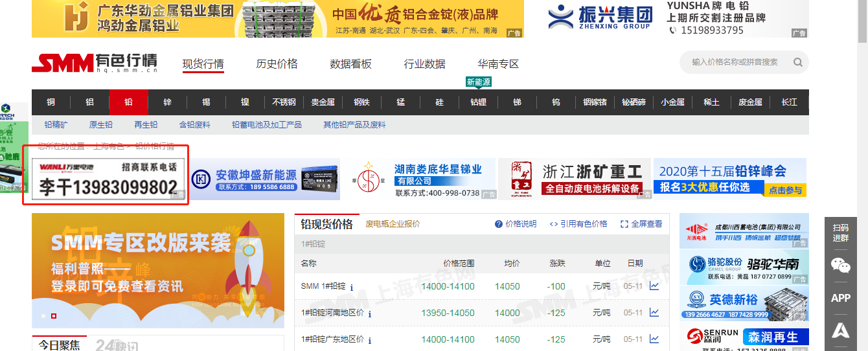Viewport: 868px width, 351px height.
Task: Click the search magnifier icon
Action: pos(797,63)
